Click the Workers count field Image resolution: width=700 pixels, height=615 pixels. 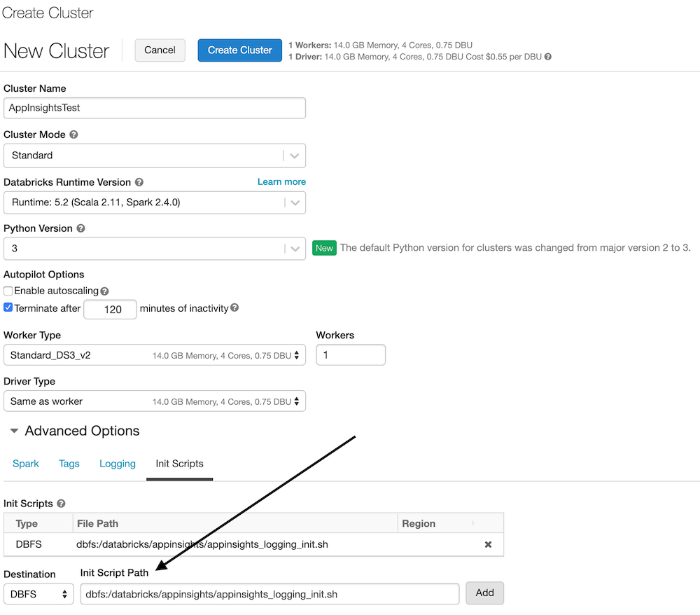[x=351, y=355]
